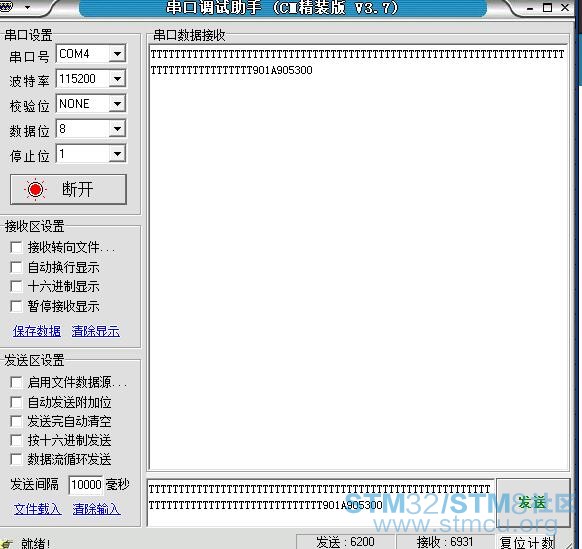
Task: Click the send interval 10000 input field
Action: 86,485
